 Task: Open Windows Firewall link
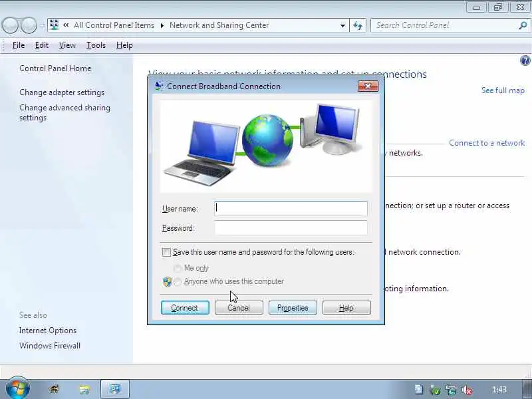point(50,346)
